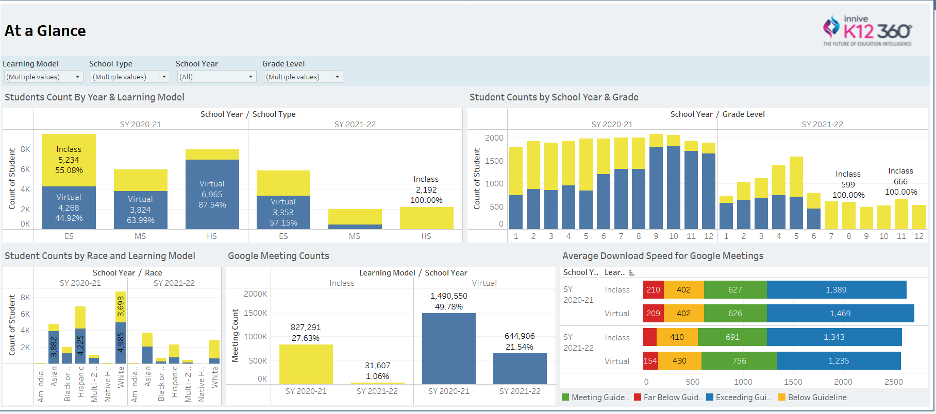Select the 1,469 Exceeding Guideline bar segment
Viewport: 936px width, 414px height.
tap(841, 312)
